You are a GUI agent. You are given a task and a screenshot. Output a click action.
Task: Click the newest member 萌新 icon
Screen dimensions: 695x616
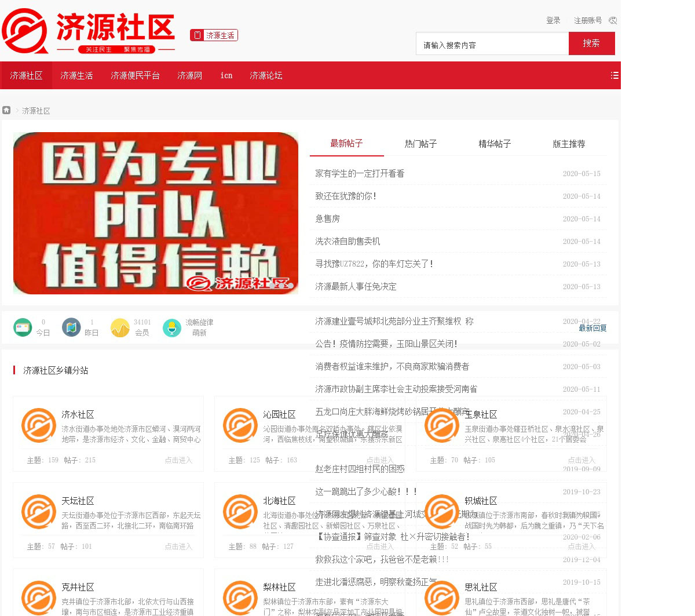[x=172, y=327]
